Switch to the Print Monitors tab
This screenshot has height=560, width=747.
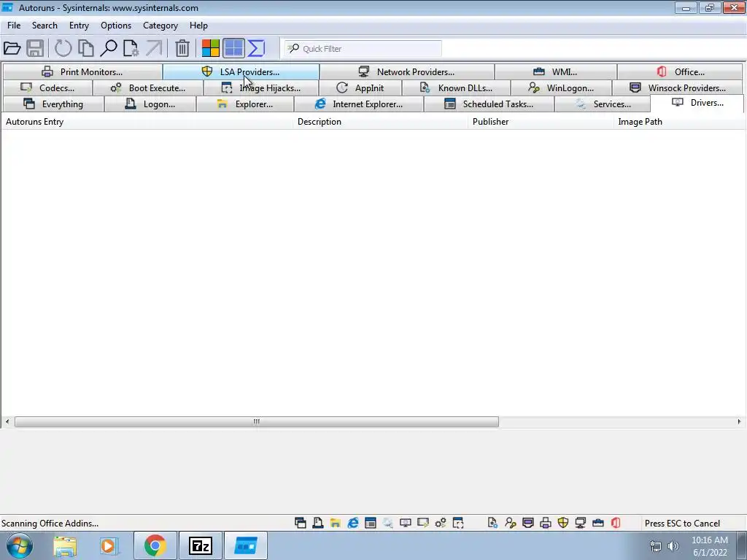click(x=82, y=72)
